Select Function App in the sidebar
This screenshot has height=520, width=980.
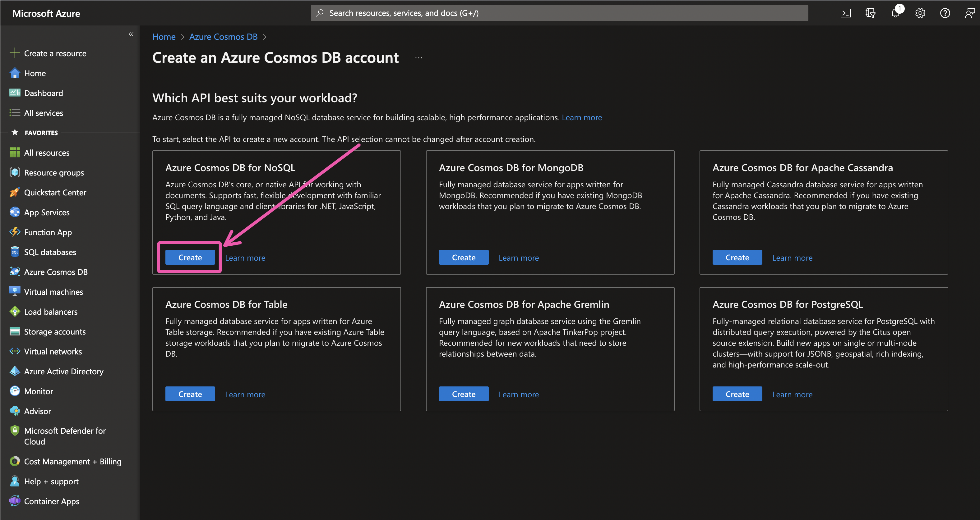48,232
